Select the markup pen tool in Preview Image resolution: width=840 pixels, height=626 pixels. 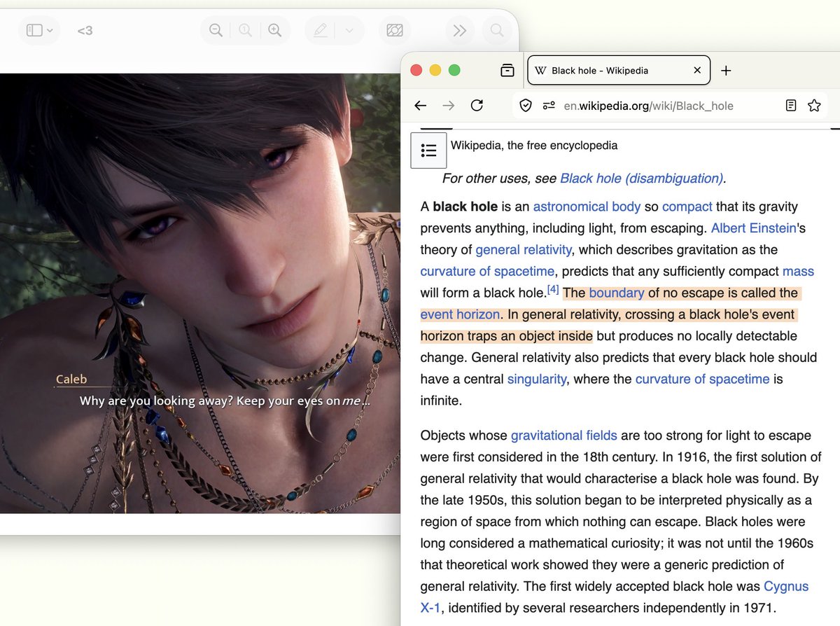pyautogui.click(x=321, y=30)
